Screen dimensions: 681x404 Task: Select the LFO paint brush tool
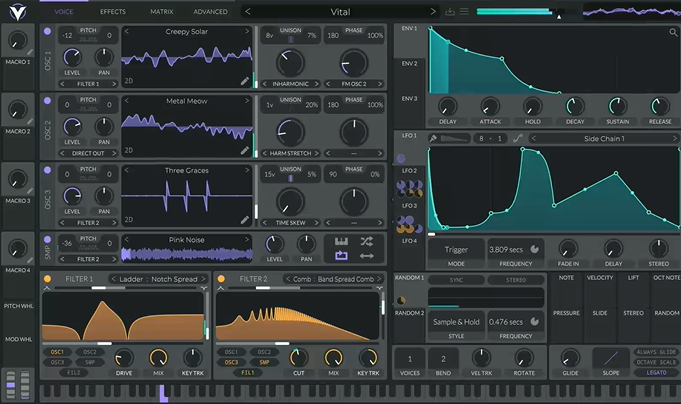click(434, 138)
